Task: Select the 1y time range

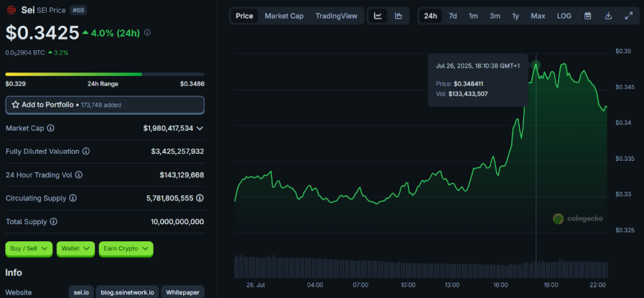Action: click(515, 16)
